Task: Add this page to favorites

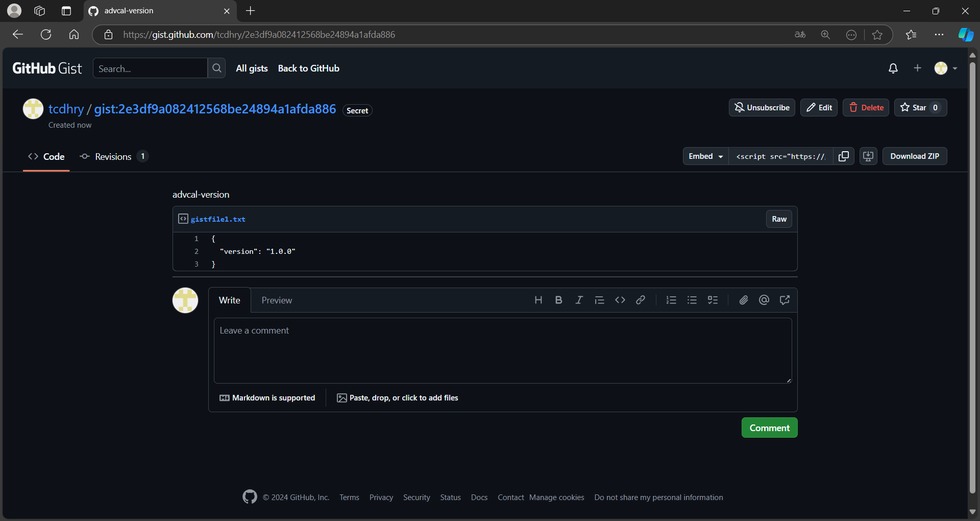Action: tap(877, 35)
